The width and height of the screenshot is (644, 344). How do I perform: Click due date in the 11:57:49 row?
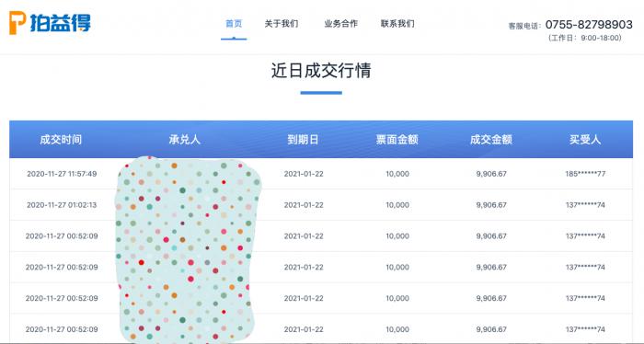pos(304,174)
